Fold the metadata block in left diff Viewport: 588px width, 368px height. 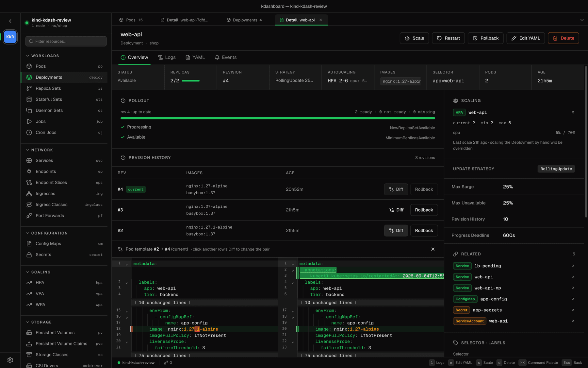pos(127,264)
